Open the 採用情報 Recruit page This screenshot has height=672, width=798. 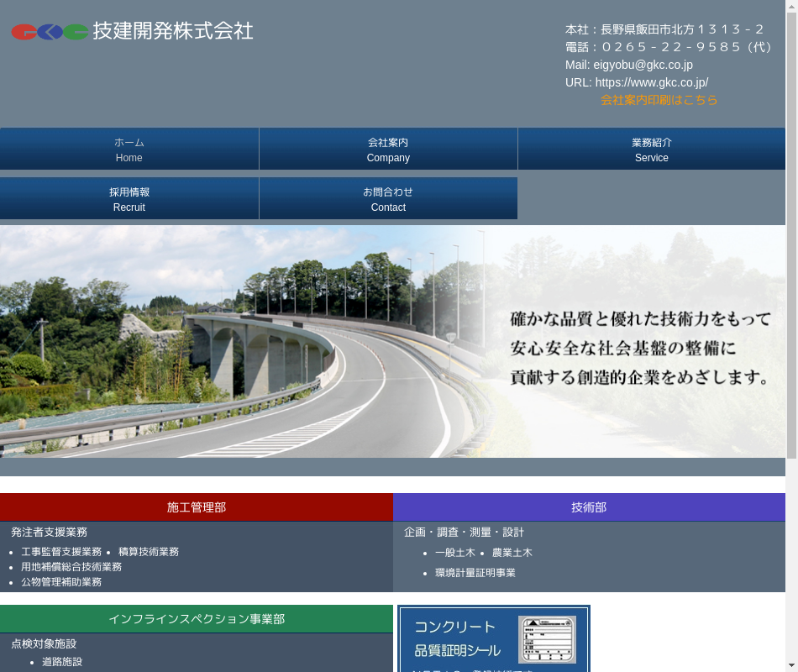click(x=129, y=199)
